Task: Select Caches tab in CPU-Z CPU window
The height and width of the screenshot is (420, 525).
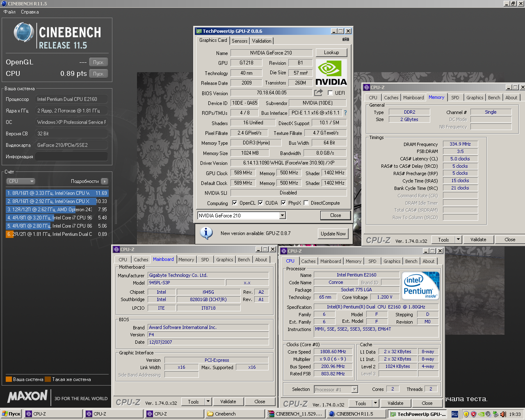Action: [x=308, y=261]
